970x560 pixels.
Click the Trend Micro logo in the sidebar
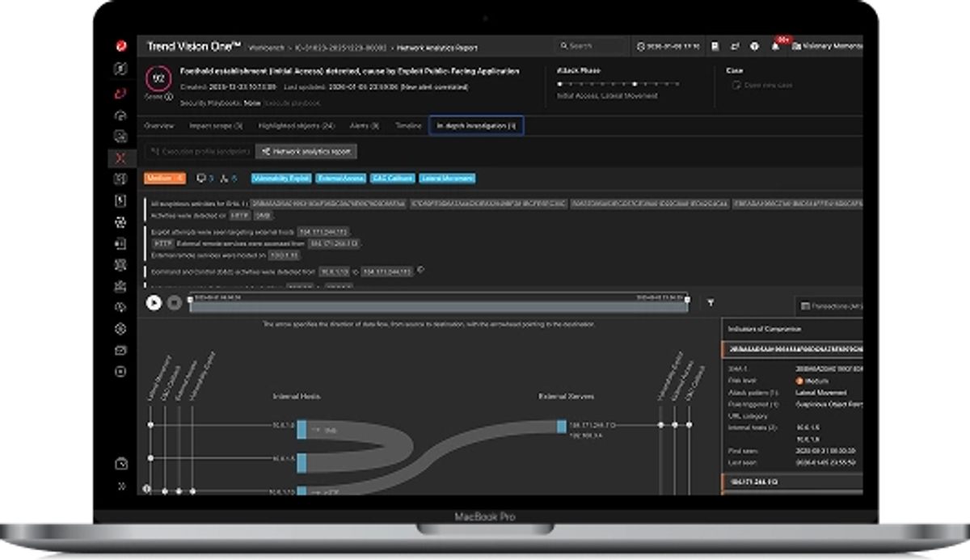point(120,46)
